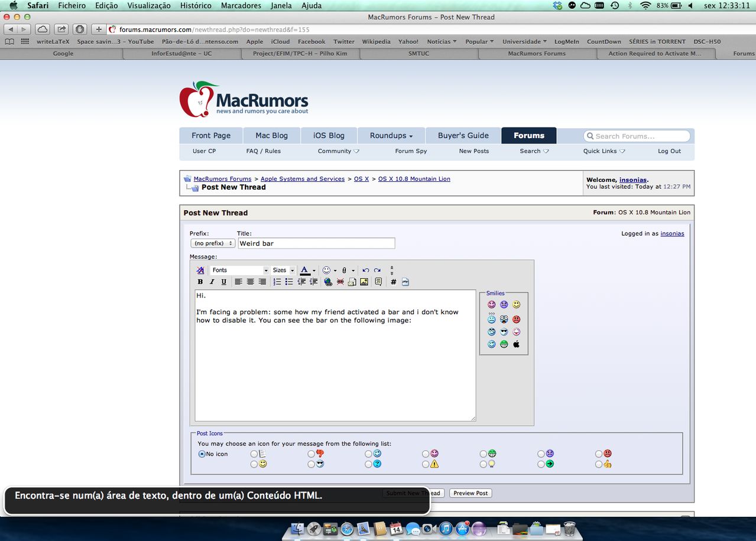
Task: Open the Fonts dropdown
Action: point(239,270)
